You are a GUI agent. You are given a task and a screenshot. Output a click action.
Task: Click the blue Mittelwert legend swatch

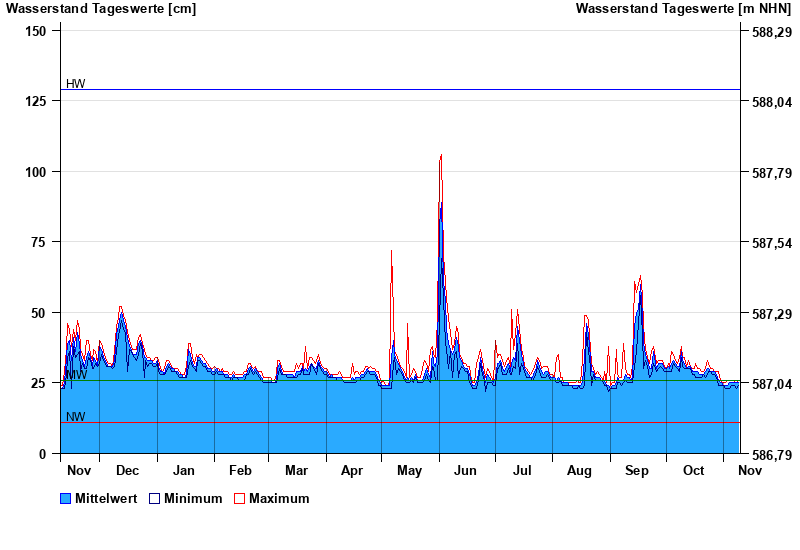pyautogui.click(x=66, y=498)
